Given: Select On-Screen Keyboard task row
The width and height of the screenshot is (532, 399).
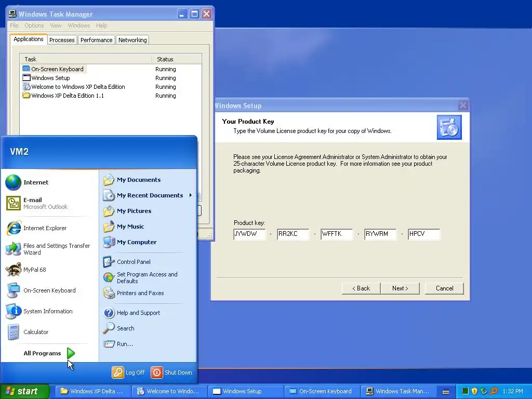Looking at the screenshot, I should 111,69.
